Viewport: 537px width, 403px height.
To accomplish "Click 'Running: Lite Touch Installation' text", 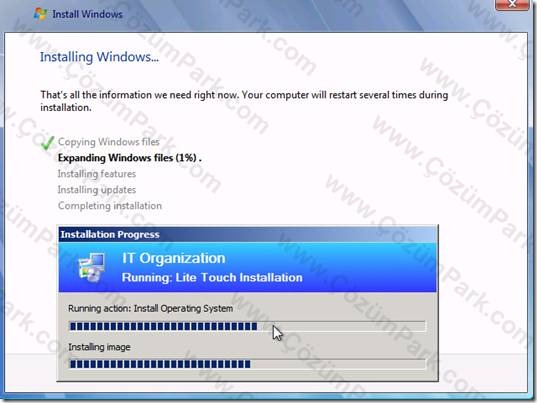I will coord(212,277).
